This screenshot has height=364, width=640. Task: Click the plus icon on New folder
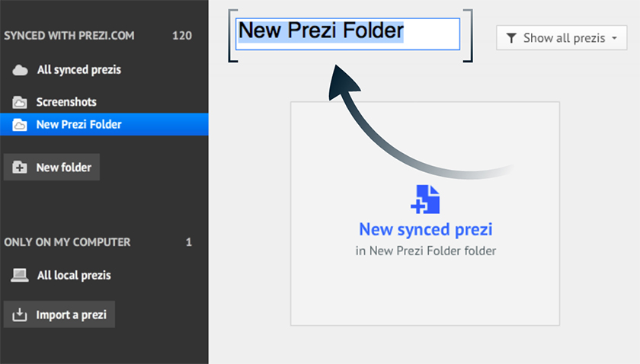pos(21,168)
